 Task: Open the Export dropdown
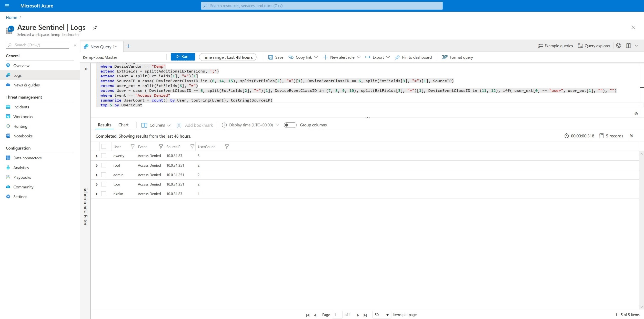click(x=378, y=57)
